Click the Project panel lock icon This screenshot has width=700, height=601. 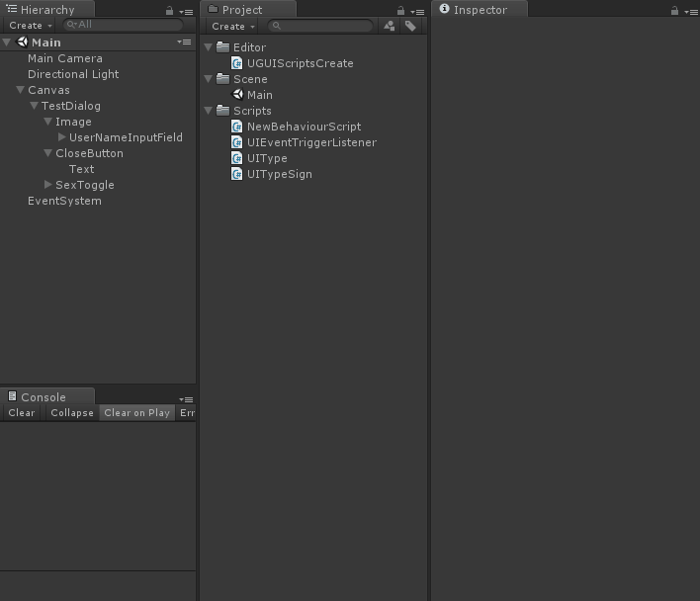click(x=400, y=11)
